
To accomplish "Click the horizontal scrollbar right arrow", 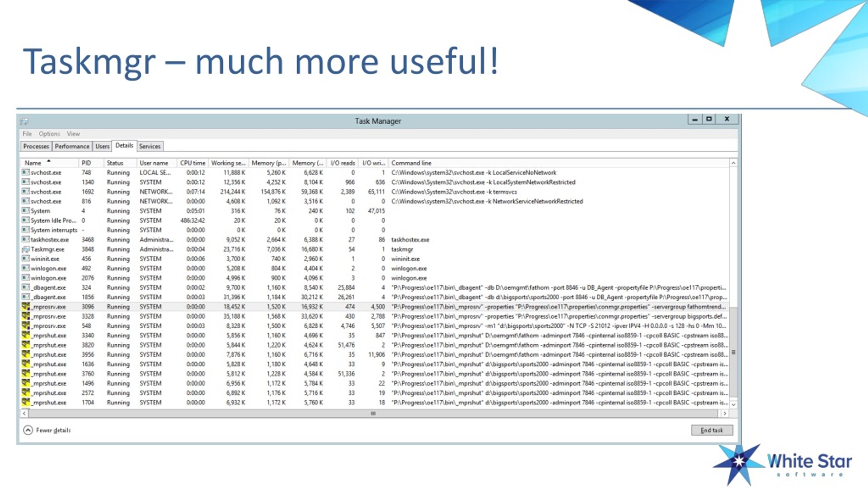I will [x=725, y=413].
